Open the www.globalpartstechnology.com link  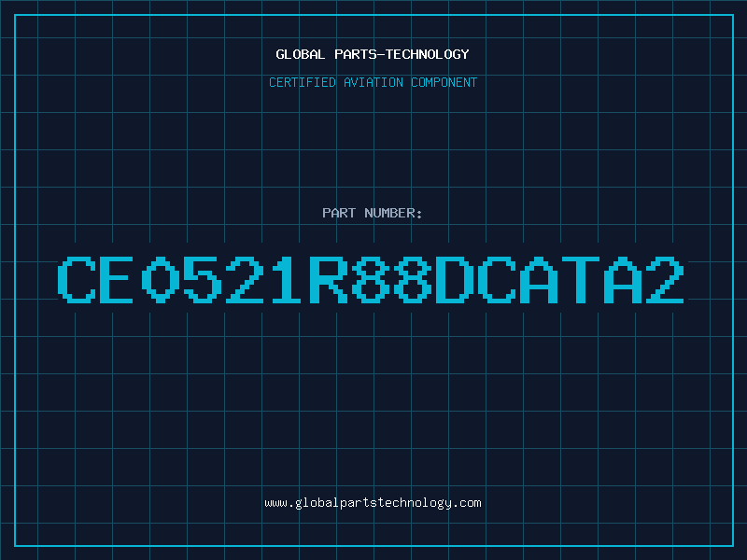[373, 503]
